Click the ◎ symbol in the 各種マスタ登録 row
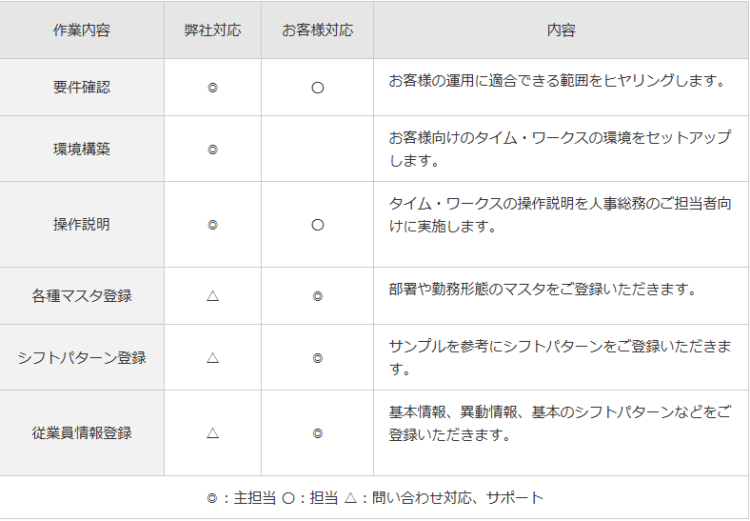 [317, 296]
